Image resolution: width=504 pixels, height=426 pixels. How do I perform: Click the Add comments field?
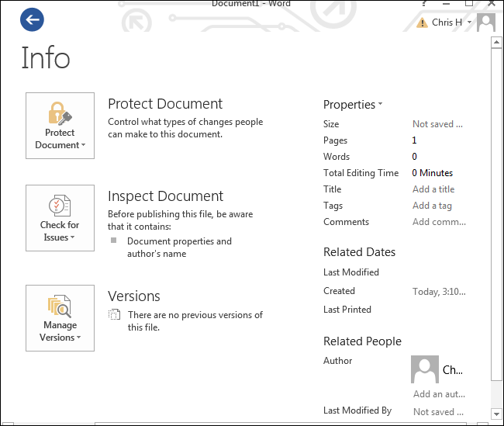pyautogui.click(x=439, y=222)
